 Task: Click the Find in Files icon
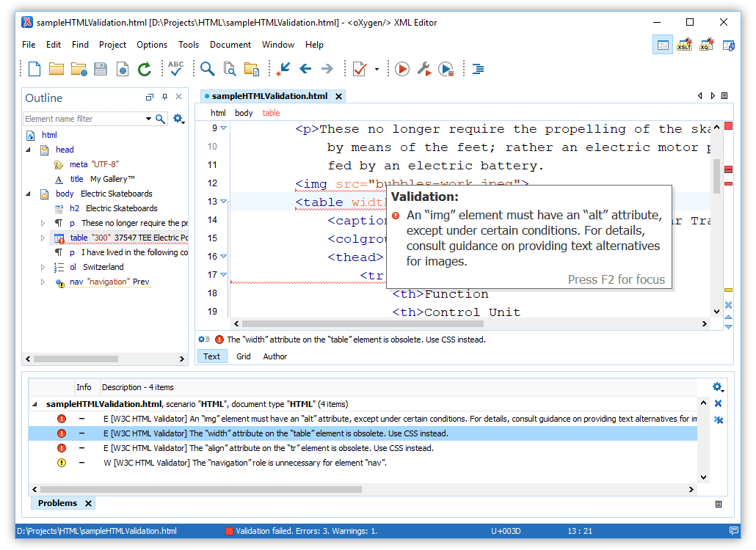(230, 69)
